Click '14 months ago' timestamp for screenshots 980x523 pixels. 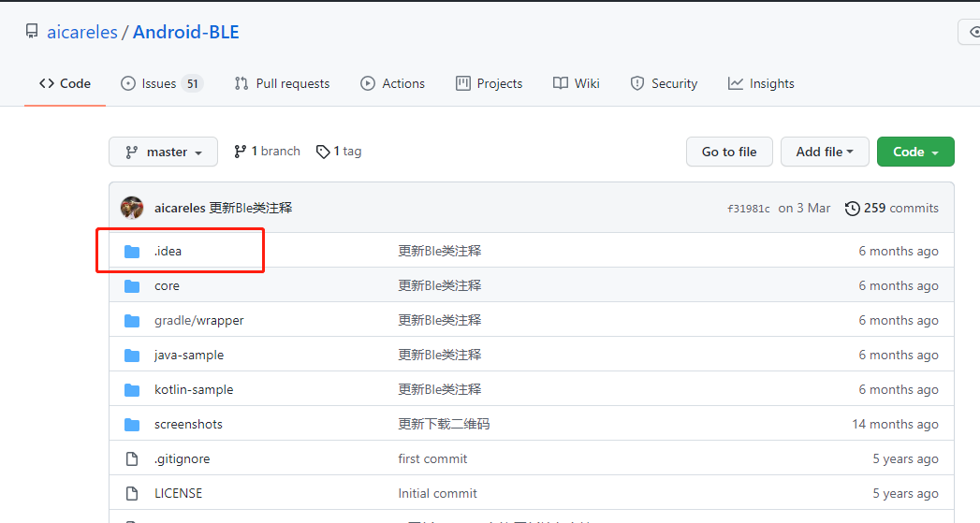pos(895,424)
